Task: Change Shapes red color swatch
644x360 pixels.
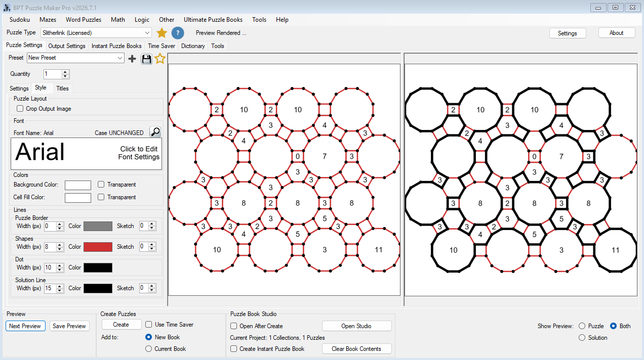Action: tap(98, 247)
